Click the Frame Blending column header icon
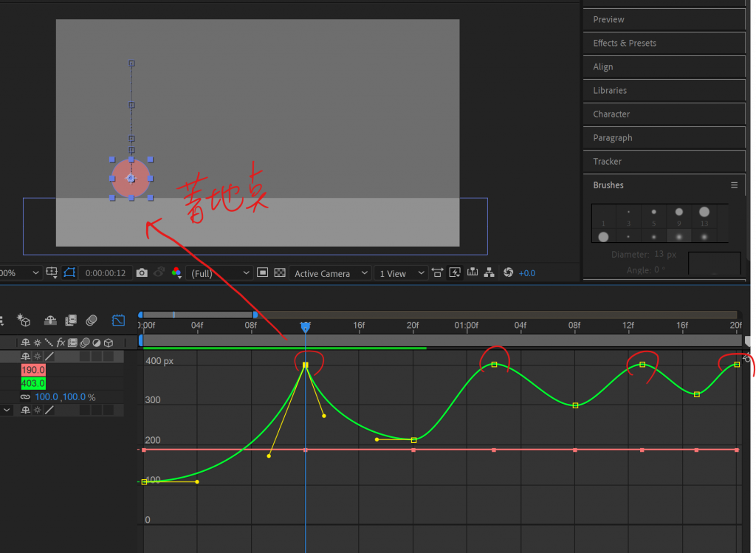Screen dimensions: 756x553 coord(73,343)
